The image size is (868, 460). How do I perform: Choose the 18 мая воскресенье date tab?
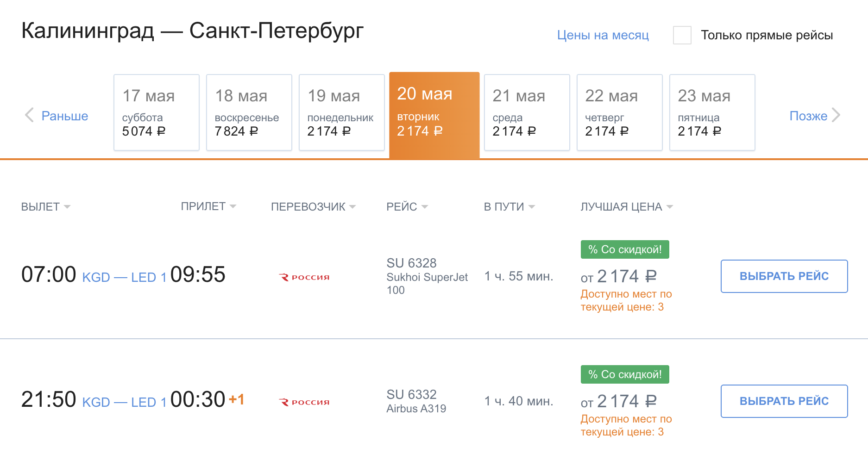pos(249,112)
